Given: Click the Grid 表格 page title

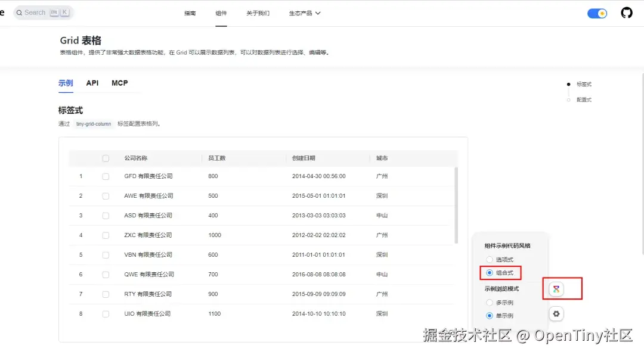Looking at the screenshot, I should click(x=80, y=41).
